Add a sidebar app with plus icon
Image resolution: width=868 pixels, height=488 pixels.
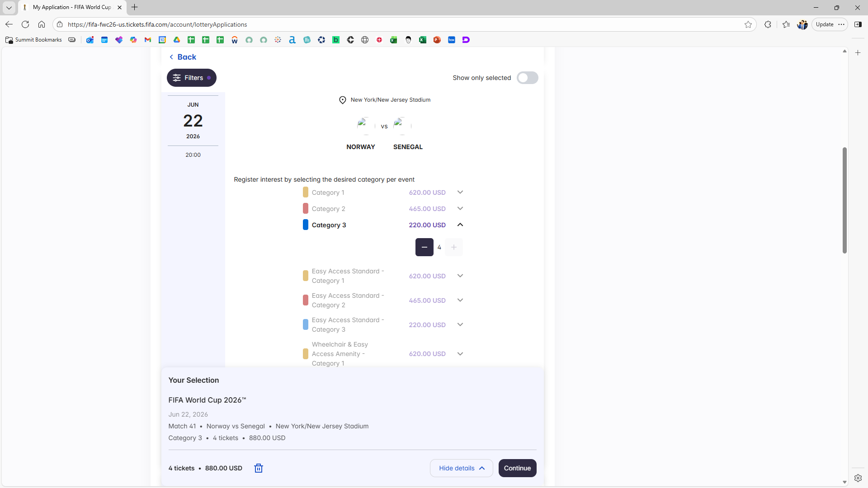[858, 53]
